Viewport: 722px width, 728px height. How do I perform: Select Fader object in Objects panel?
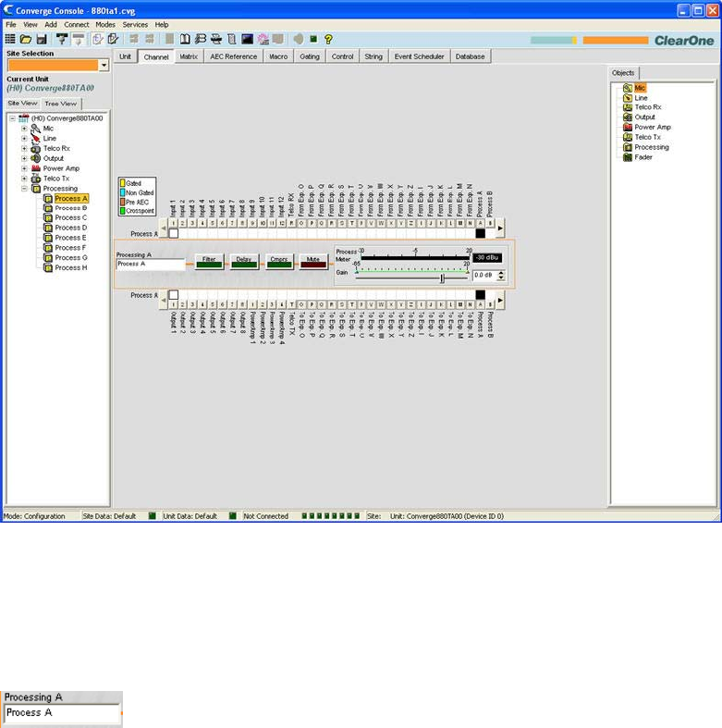[x=638, y=157]
